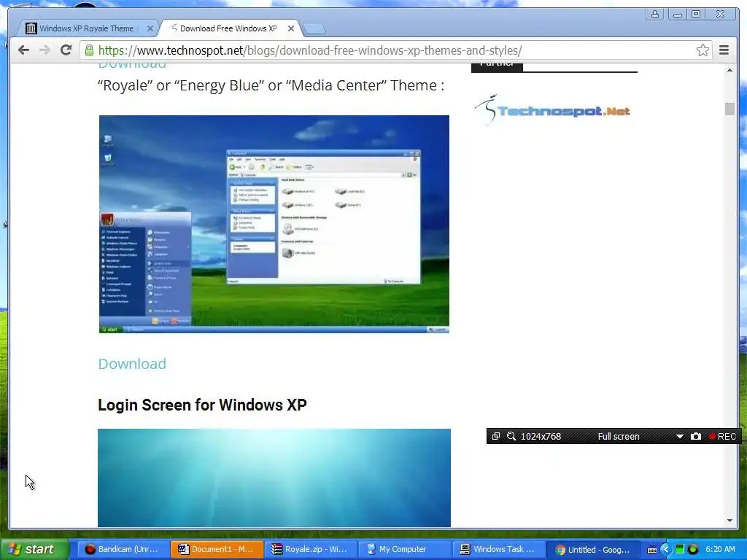Close the Windows XP Royale Theme tab
747x560 pixels.
pos(150,28)
